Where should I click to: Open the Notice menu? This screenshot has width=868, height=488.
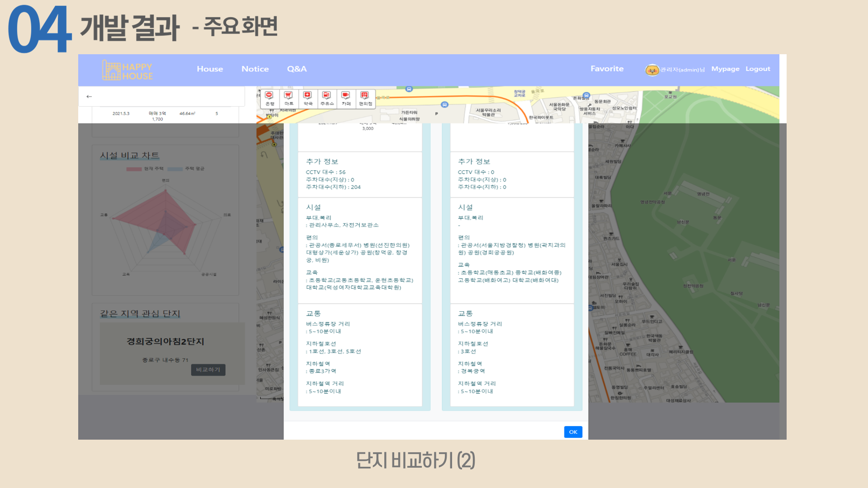click(255, 69)
